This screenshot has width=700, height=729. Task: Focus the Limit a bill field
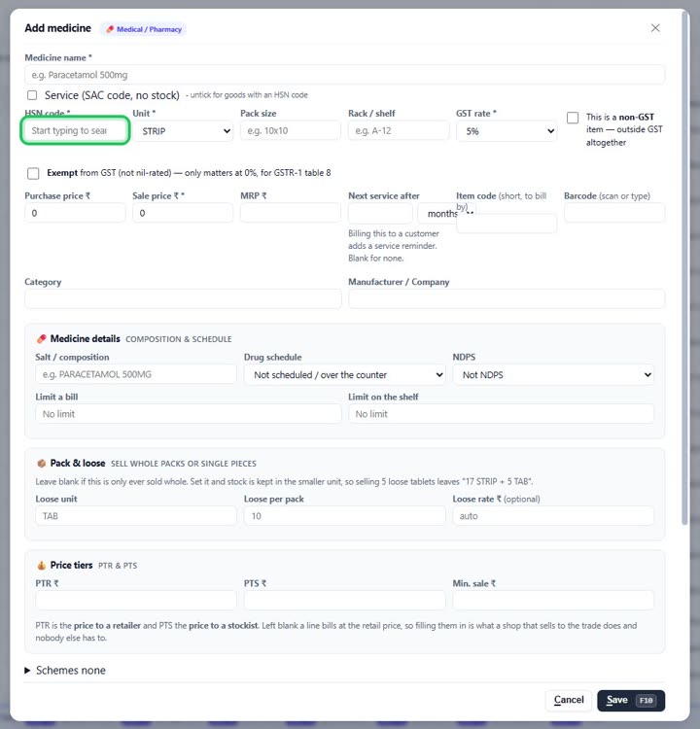[x=189, y=414]
